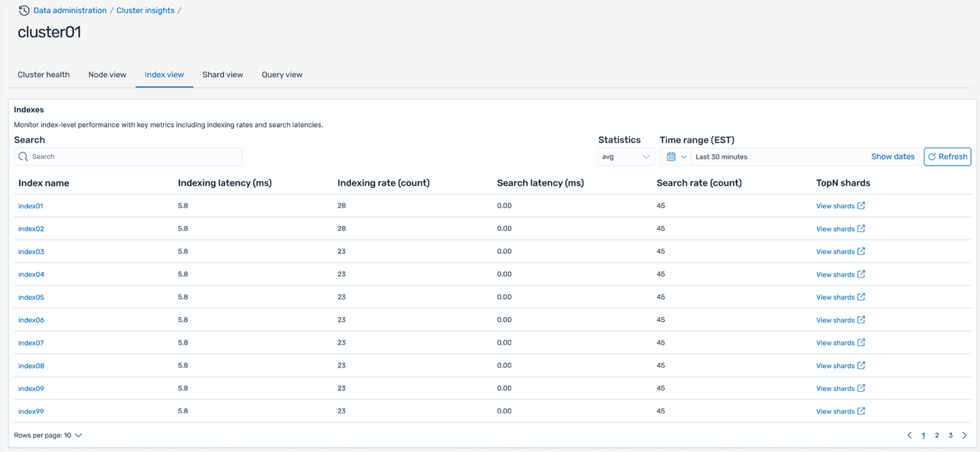This screenshot has height=452, width=980.
Task: Jump to page 2 of results
Action: click(937, 436)
